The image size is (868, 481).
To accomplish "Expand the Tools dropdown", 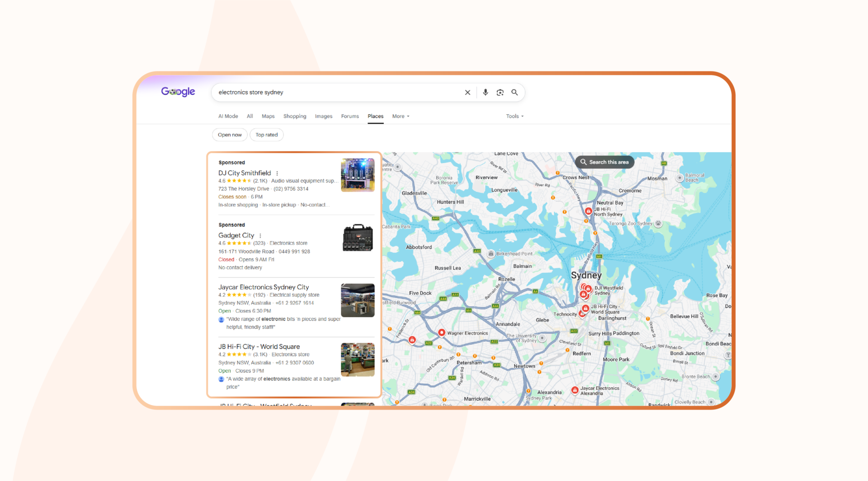I will 515,116.
